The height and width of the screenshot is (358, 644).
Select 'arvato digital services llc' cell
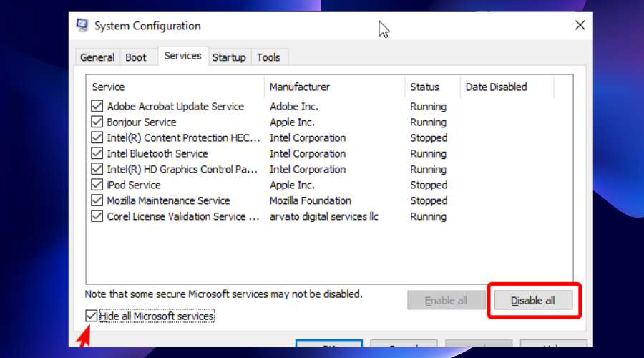click(323, 216)
